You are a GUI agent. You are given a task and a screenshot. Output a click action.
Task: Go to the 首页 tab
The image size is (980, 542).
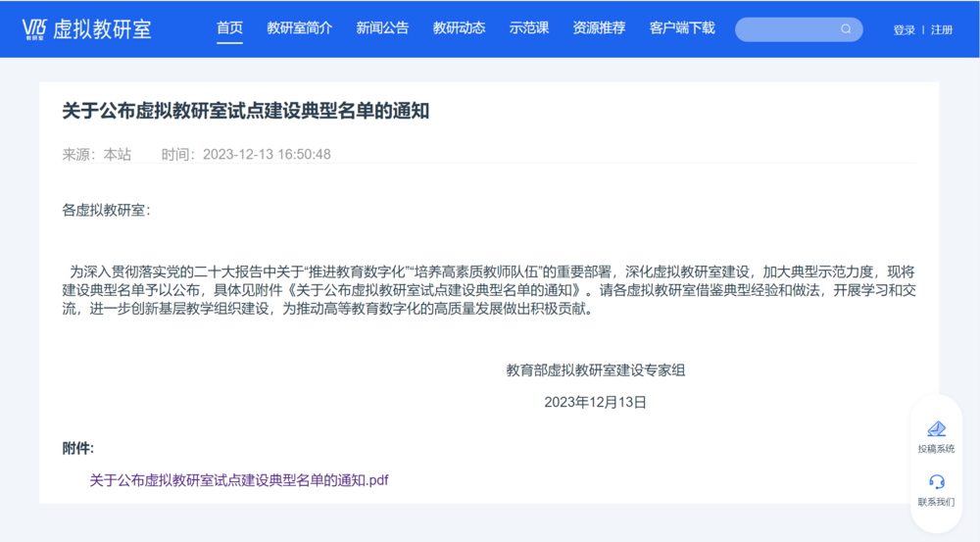coord(229,28)
